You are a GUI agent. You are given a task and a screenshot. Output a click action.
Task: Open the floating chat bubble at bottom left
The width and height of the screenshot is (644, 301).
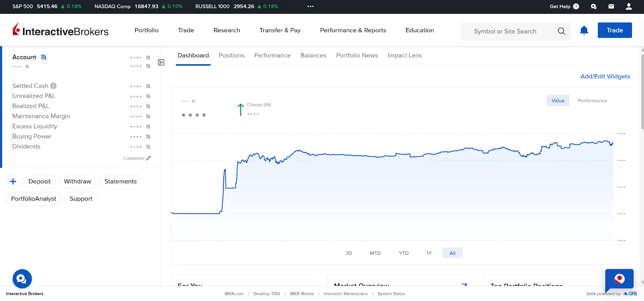point(22,278)
